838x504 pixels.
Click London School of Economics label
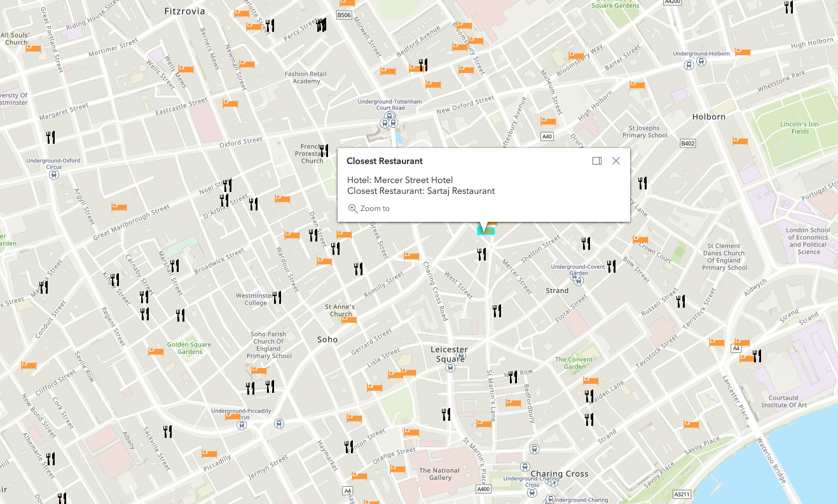tap(809, 241)
